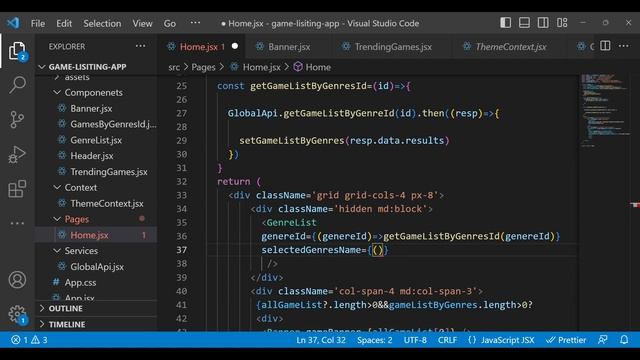This screenshot has height=360, width=640.
Task: Open GenreList.jsx in the explorer
Action: [96, 140]
